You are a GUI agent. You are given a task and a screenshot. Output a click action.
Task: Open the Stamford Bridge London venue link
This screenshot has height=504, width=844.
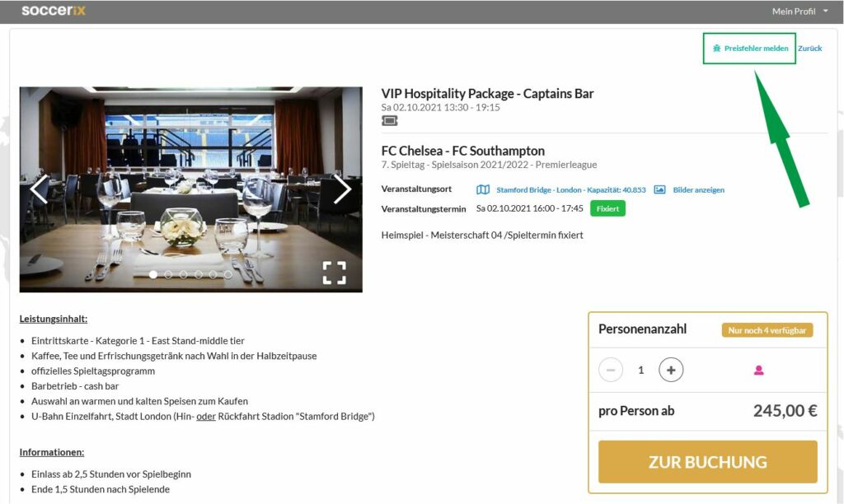point(570,190)
